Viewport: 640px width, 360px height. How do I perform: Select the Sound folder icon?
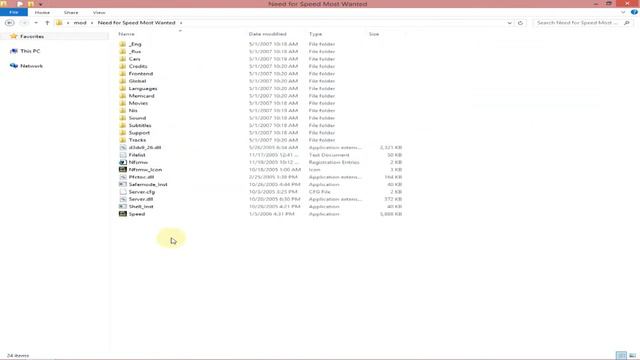[122, 118]
